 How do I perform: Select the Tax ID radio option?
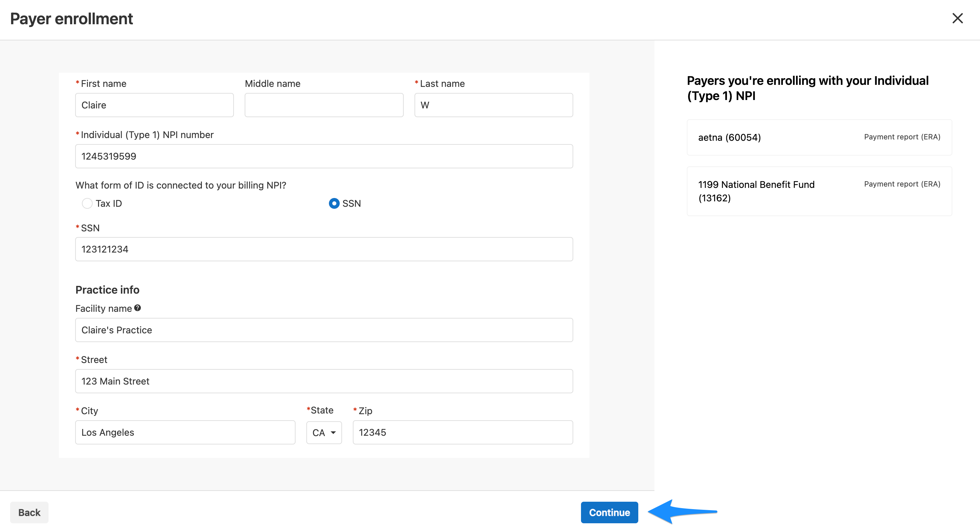tap(87, 203)
